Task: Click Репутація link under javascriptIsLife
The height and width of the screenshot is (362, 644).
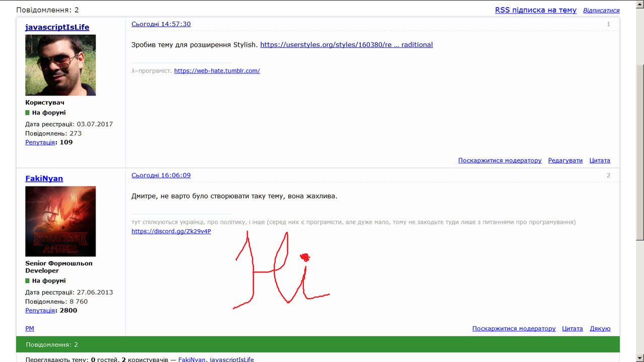Action: point(40,142)
